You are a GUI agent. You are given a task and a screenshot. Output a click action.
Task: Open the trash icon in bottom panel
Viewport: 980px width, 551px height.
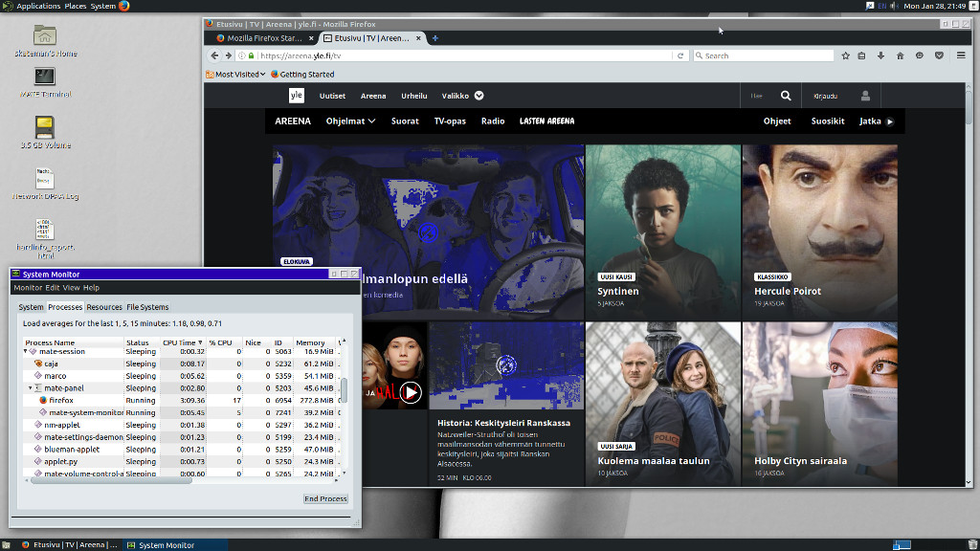pyautogui.click(x=972, y=544)
